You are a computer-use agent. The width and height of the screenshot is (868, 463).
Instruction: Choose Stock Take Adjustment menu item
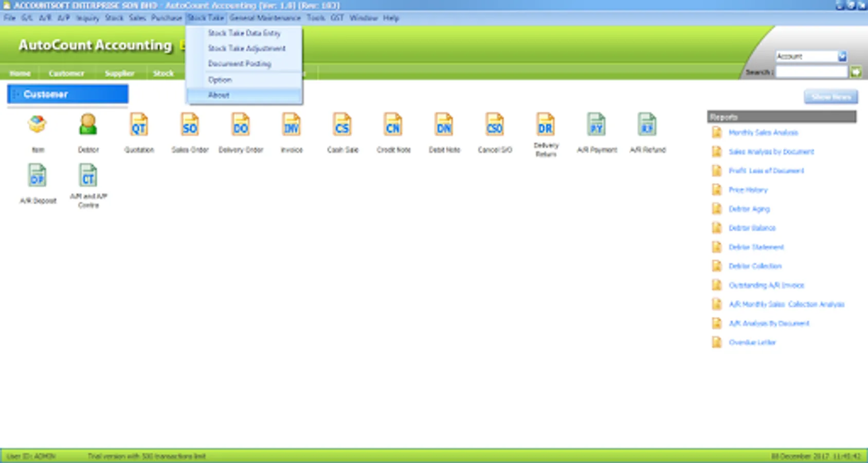click(x=244, y=48)
